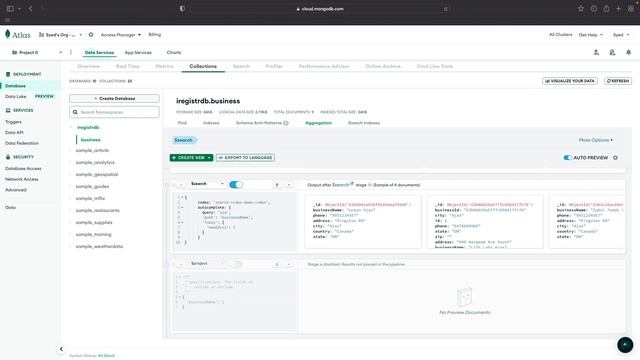Open organization settings gear icon
The width and height of the screenshot is (640, 360).
pyautogui.click(x=91, y=35)
